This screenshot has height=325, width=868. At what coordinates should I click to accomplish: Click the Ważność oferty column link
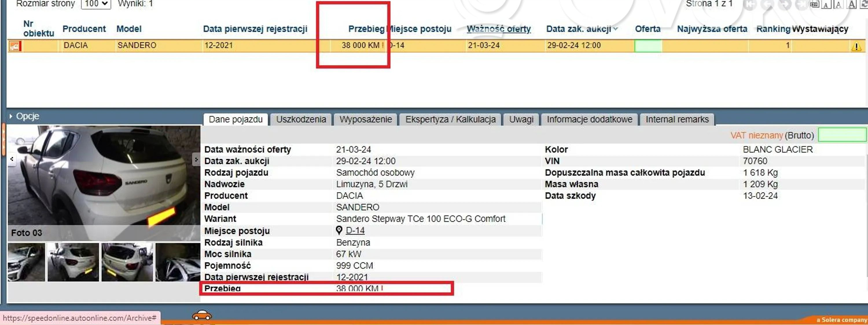[498, 29]
